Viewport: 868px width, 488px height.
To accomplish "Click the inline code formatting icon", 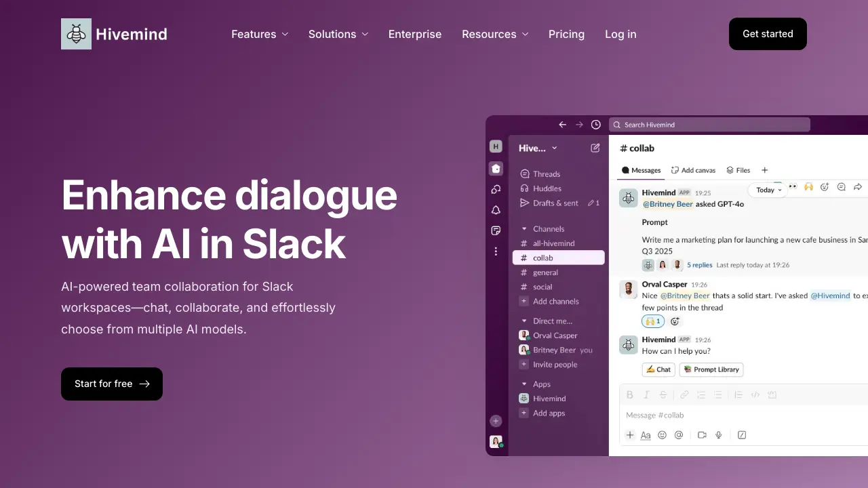I will pyautogui.click(x=755, y=394).
